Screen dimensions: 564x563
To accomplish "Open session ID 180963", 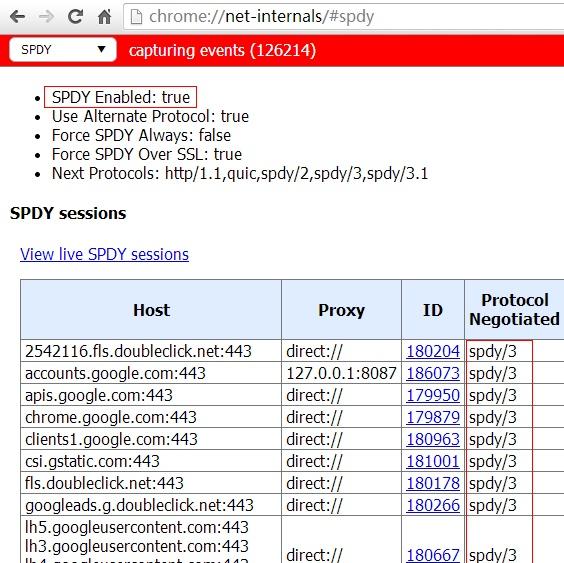I will 433,439.
